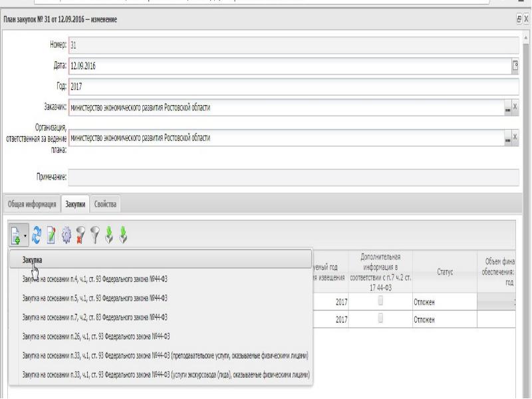Switch to the Свойства tab
This screenshot has width=532, height=399.
tap(105, 204)
